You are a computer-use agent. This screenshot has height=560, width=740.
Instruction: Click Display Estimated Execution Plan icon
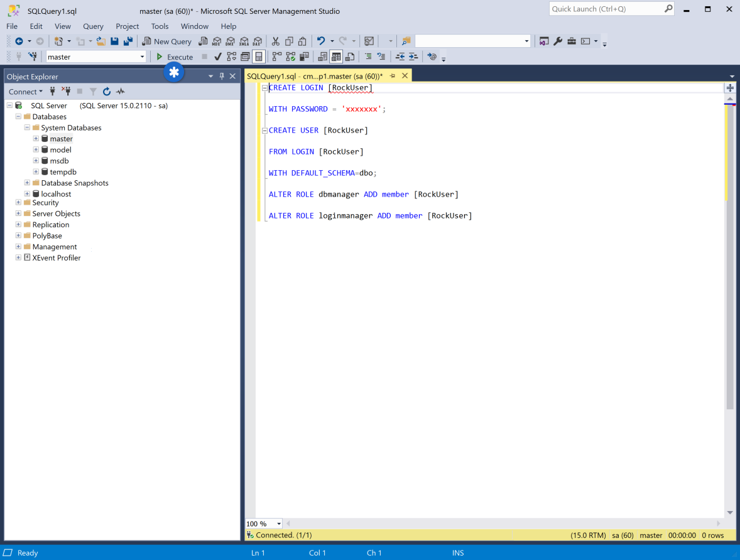[x=231, y=57]
